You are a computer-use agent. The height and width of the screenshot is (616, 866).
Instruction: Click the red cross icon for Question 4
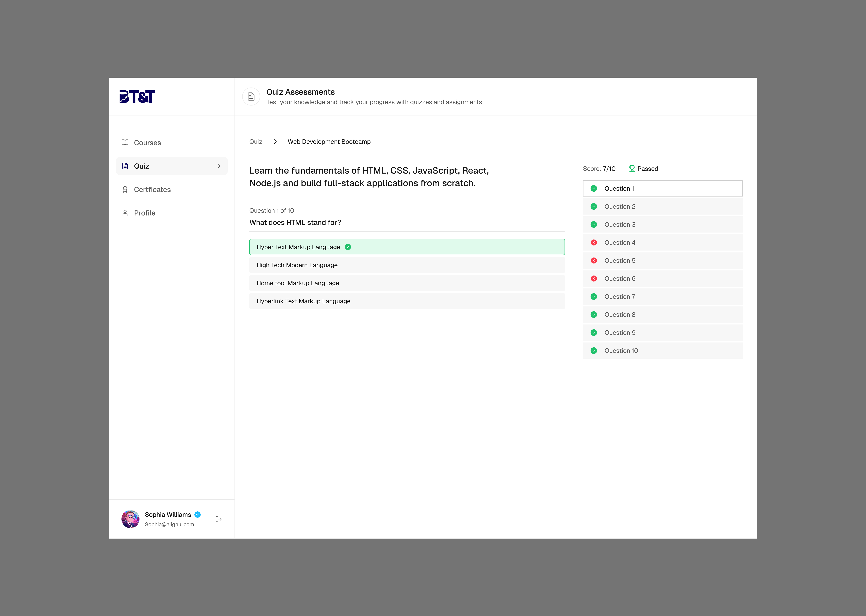click(594, 243)
